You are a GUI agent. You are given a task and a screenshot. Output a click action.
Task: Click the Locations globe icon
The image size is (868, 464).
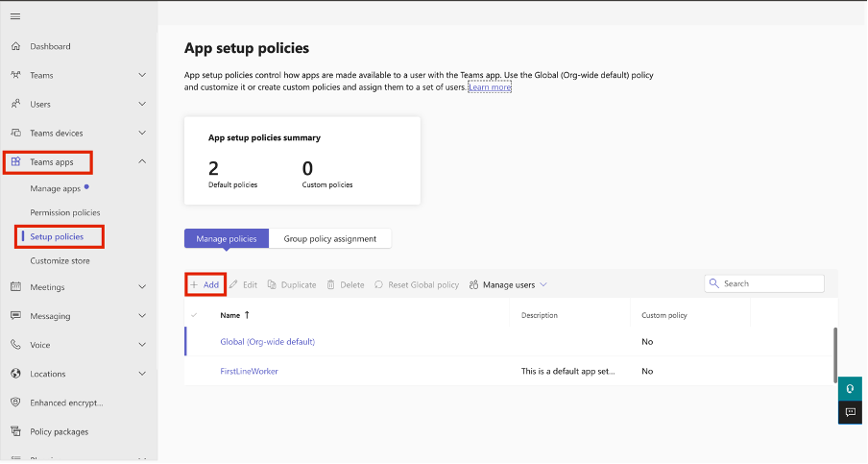pos(16,373)
